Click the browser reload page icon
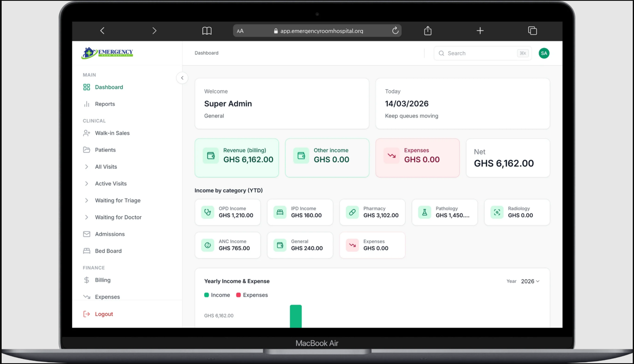This screenshot has height=364, width=634. [x=395, y=31]
